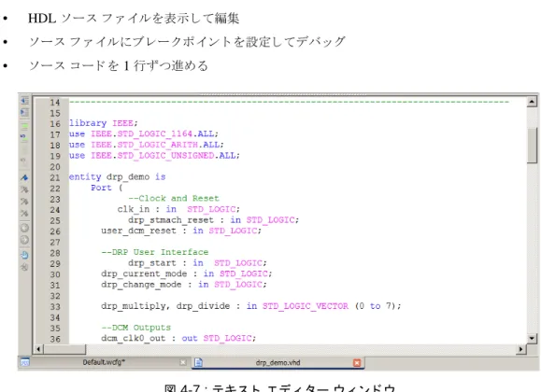Click the decrease indent icon atop the editor toolbar
The image size is (541, 392).
tap(24, 101)
